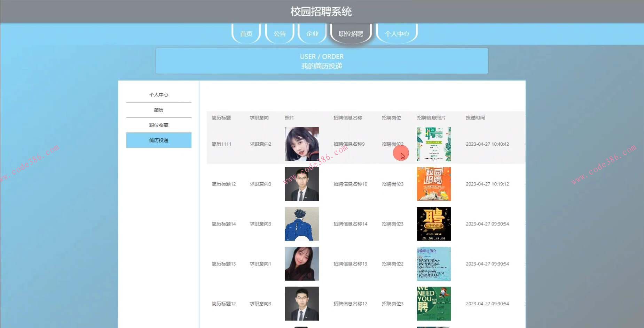Open the photo of resume 简历1111
Image resolution: width=644 pixels, height=328 pixels.
301,144
